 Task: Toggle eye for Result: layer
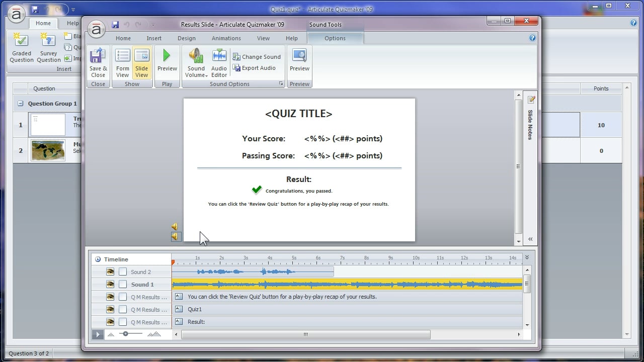(110, 322)
